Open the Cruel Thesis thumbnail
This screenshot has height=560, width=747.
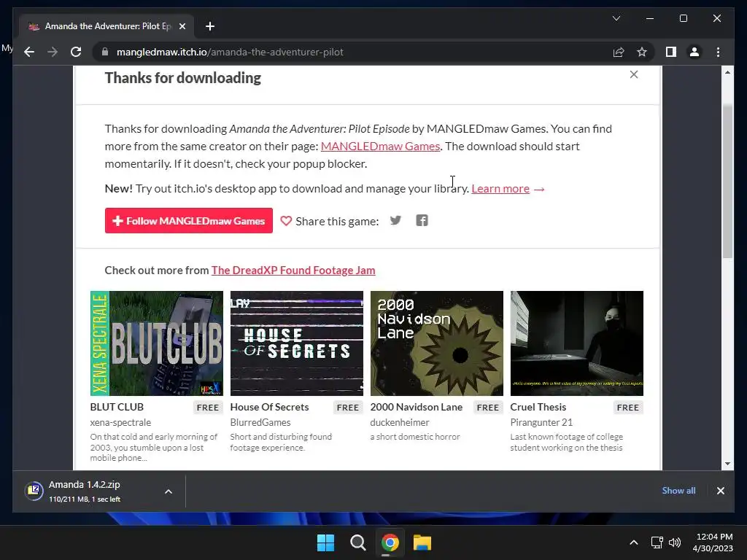(576, 343)
